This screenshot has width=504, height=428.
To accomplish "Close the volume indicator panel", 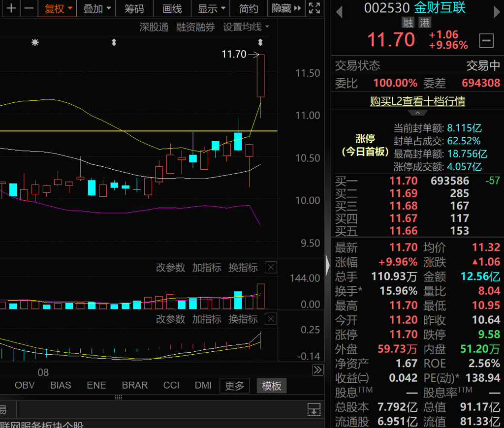I will pos(271,267).
